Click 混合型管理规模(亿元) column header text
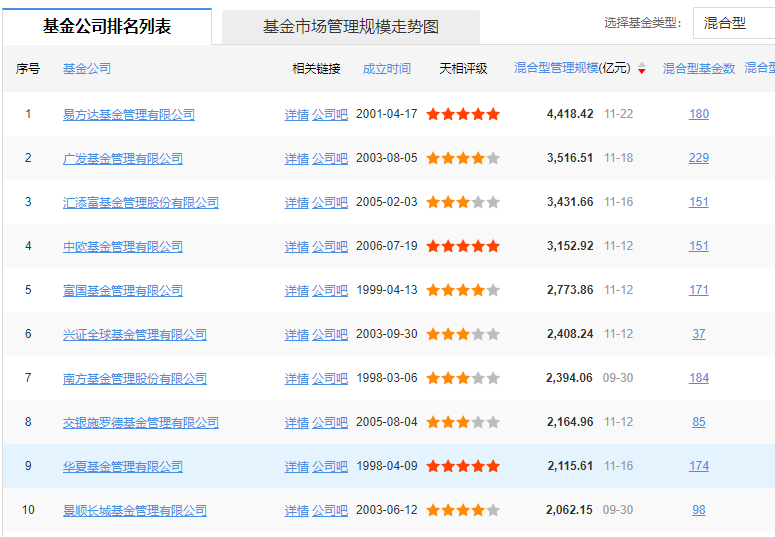The image size is (775, 537). coord(572,68)
